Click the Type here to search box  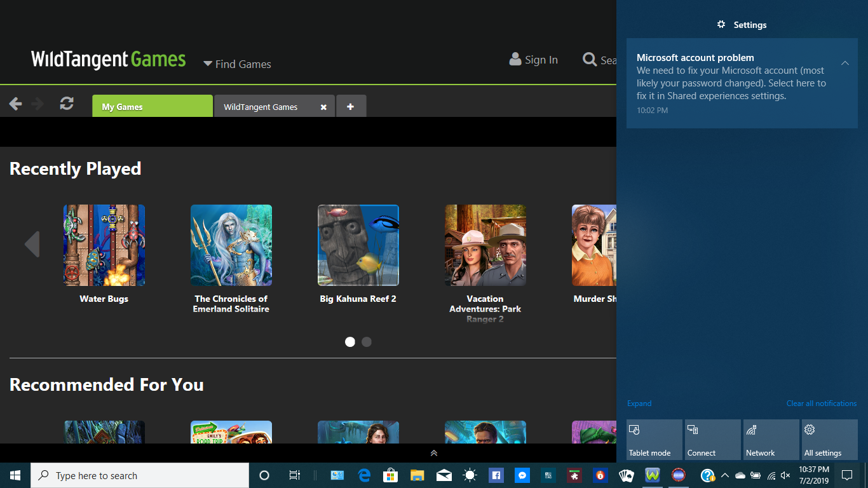[140, 475]
